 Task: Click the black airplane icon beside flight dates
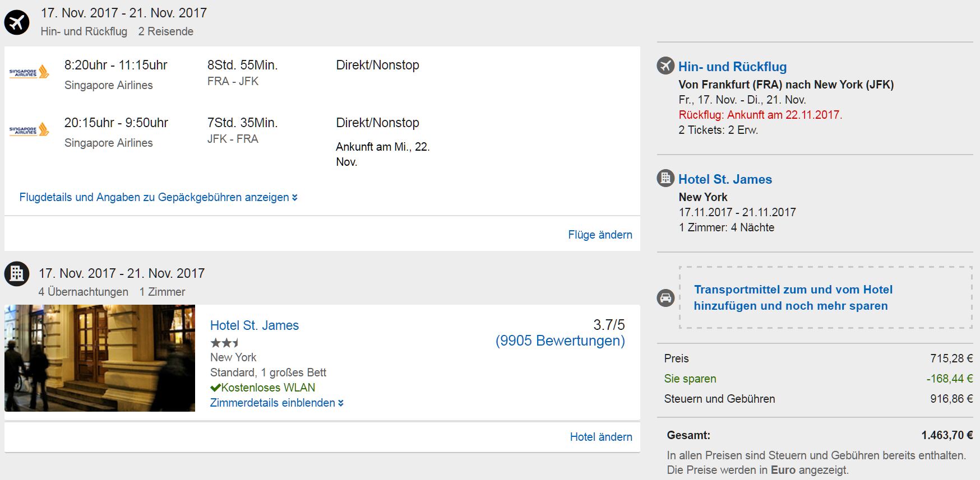17,22
